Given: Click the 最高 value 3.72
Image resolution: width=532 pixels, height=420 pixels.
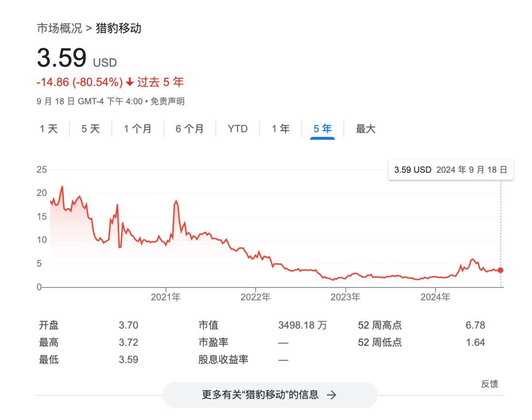Looking at the screenshot, I should pyautogui.click(x=129, y=342).
